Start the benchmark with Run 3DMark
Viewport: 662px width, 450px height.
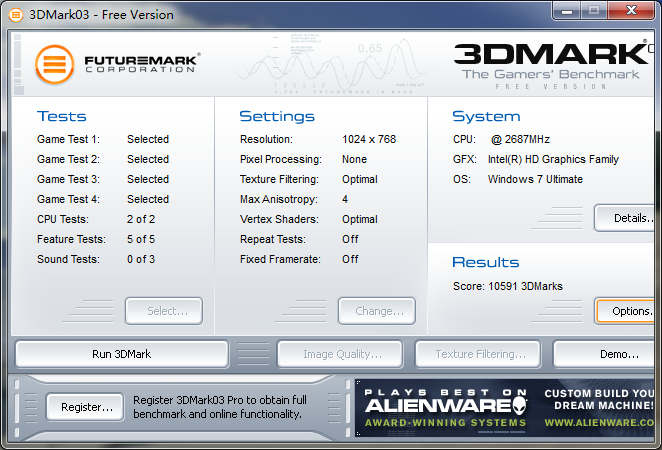click(x=122, y=354)
